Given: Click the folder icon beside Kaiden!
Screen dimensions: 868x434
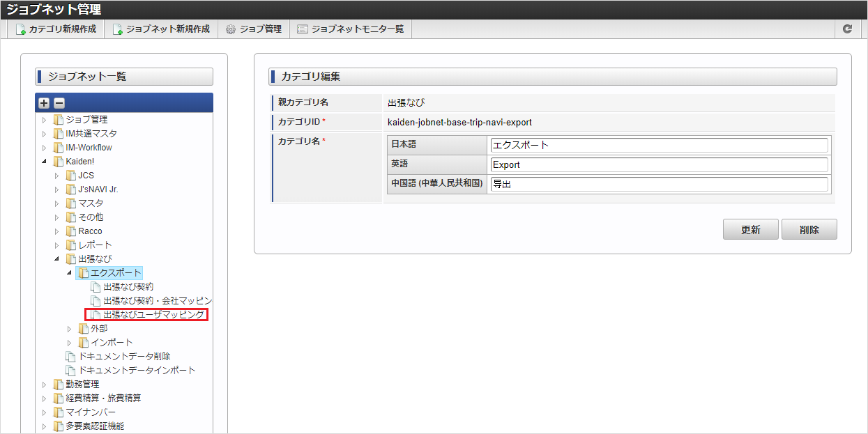Looking at the screenshot, I should 58,162.
